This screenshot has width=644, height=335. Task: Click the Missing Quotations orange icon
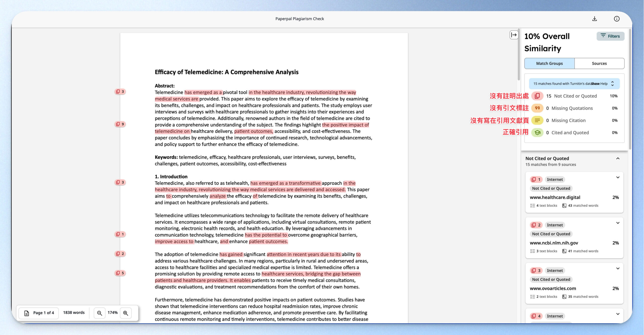537,108
